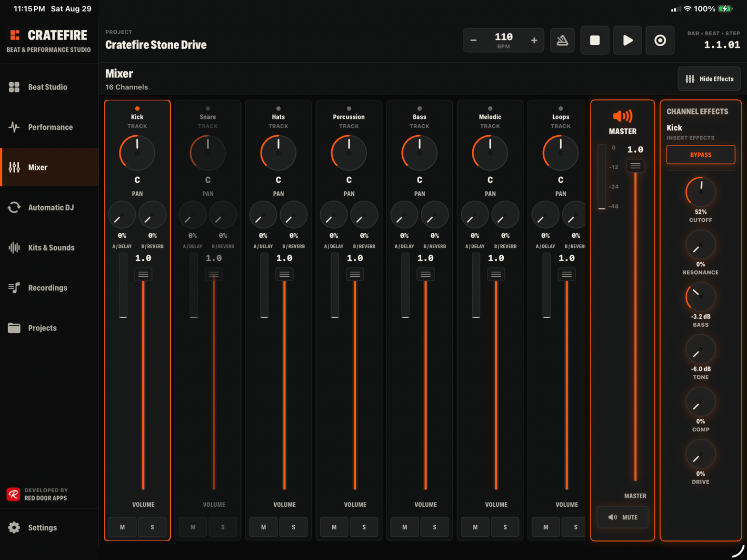Click the Bass EQ knob at -3.2 dB
Viewport: 747px width, 560px height.
(x=701, y=297)
